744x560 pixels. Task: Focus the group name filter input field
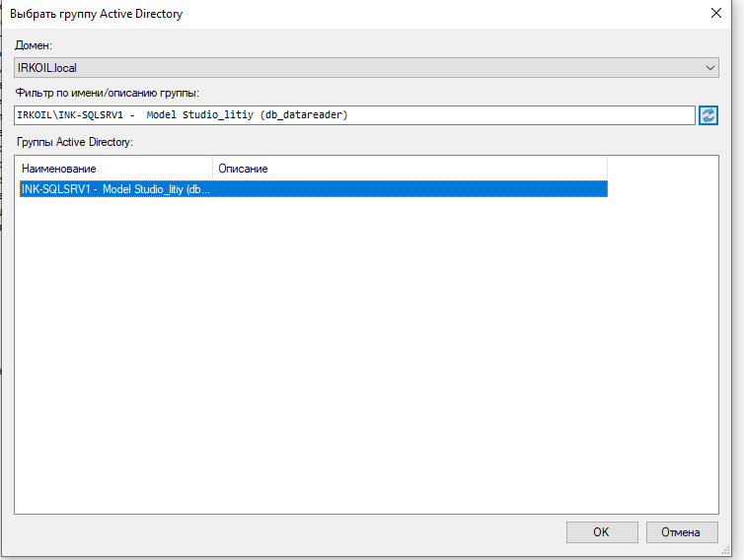[354, 115]
